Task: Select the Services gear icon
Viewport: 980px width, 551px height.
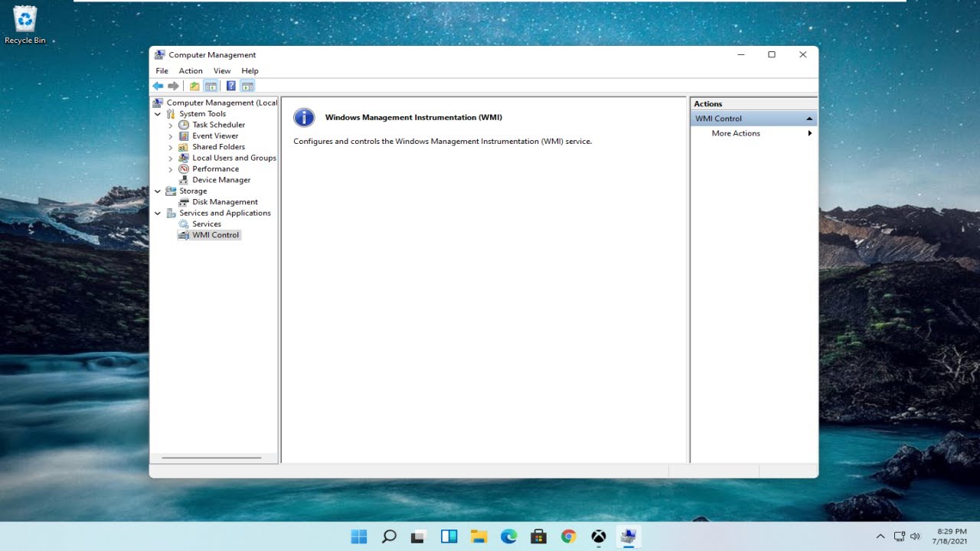Action: (184, 224)
